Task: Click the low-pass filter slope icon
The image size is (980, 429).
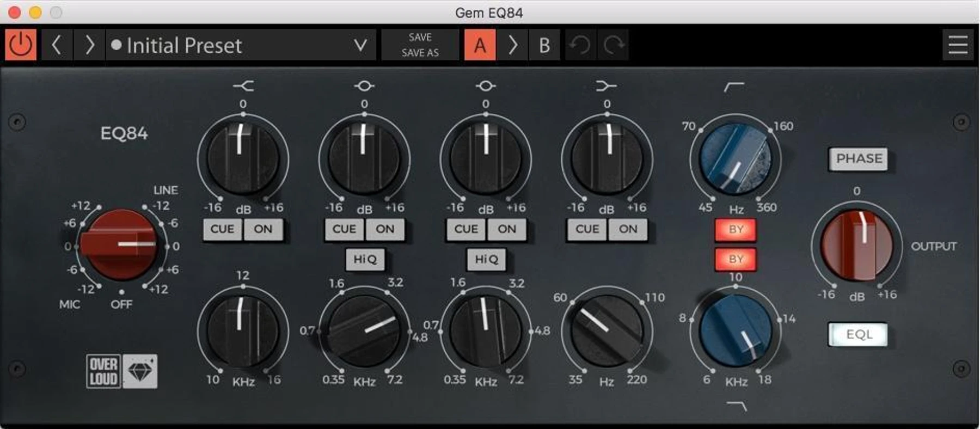Action: (x=737, y=406)
